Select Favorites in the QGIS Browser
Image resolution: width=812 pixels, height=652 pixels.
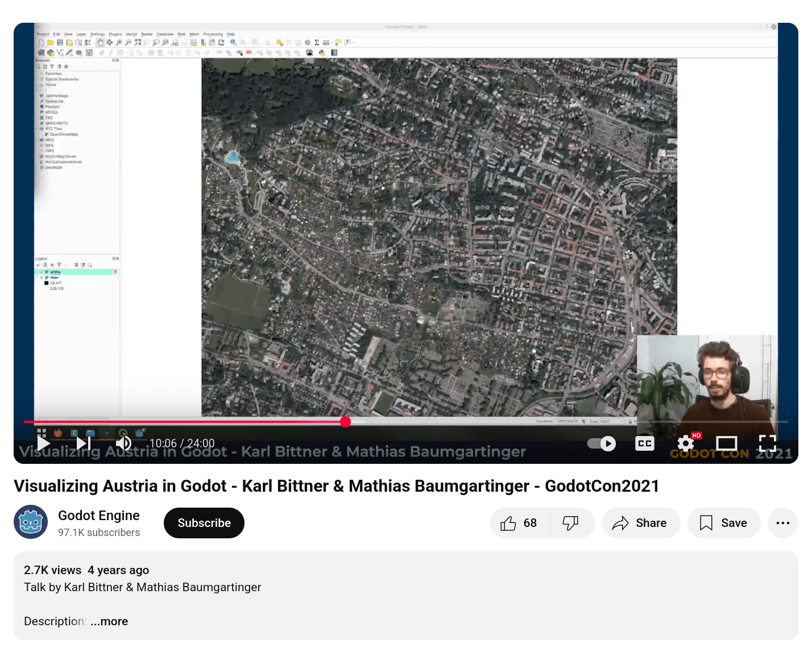pyautogui.click(x=53, y=74)
